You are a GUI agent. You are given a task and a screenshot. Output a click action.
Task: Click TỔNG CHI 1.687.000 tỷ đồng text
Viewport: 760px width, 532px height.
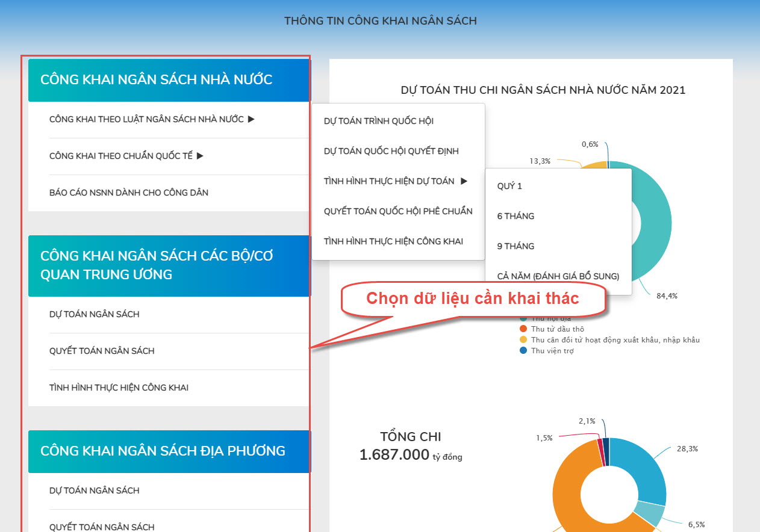coord(411,446)
